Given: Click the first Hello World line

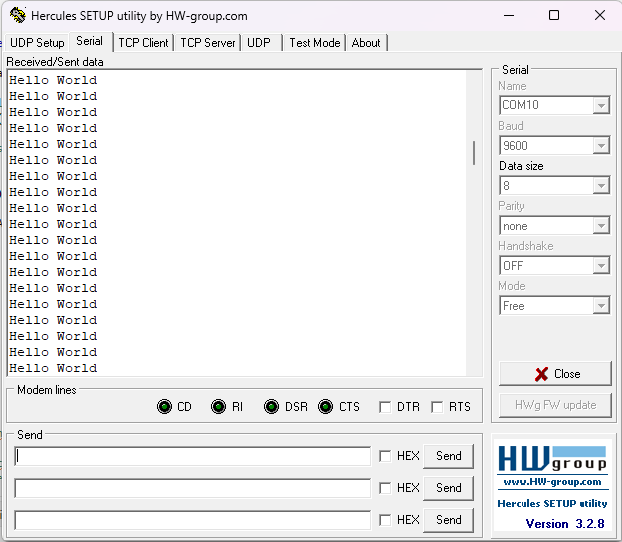Looking at the screenshot, I should coord(53,80).
